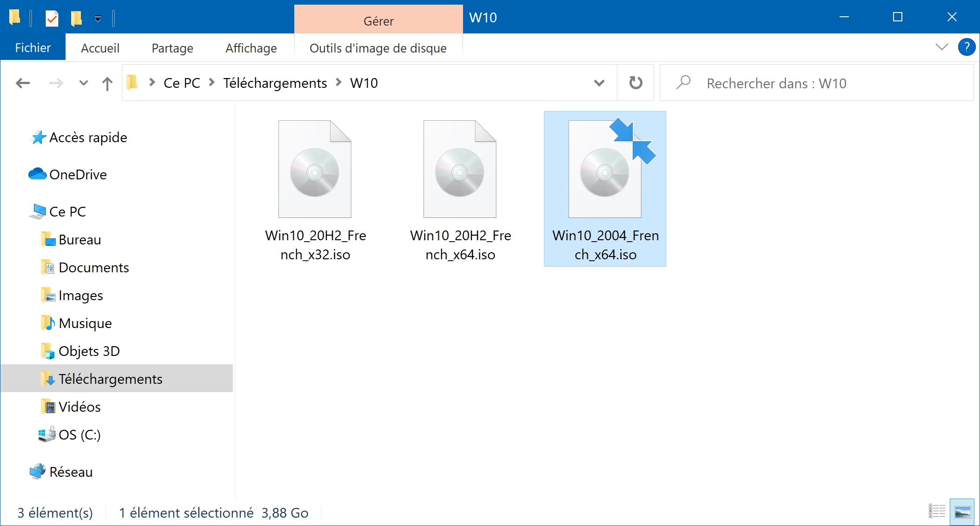The height and width of the screenshot is (526, 980).
Task: Go up one folder level
Action: 107,83
